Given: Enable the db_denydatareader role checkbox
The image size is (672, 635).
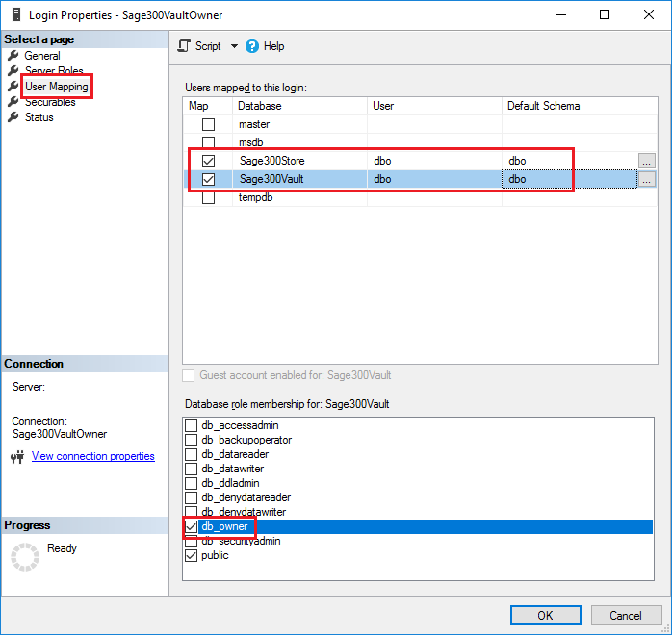Looking at the screenshot, I should coord(191,497).
